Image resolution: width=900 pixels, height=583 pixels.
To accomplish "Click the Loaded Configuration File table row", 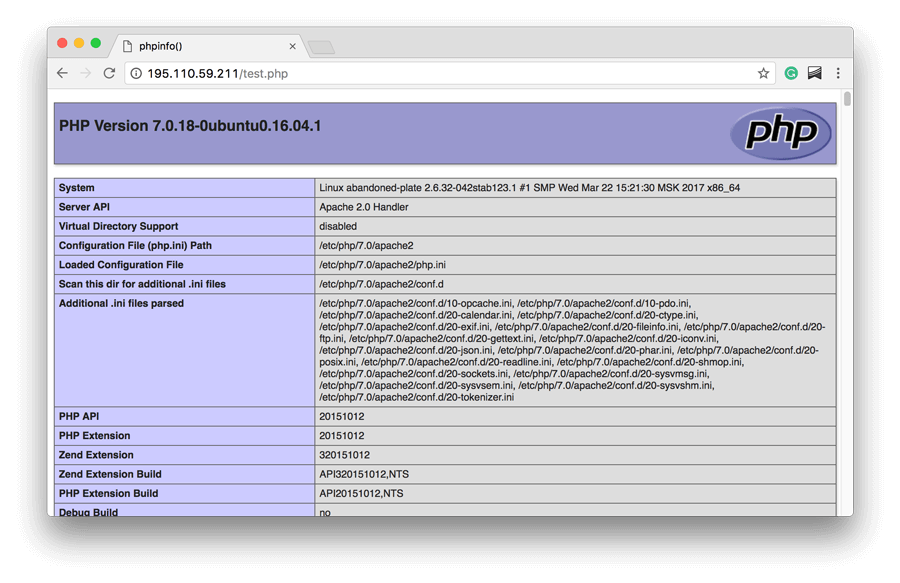I will [x=120, y=264].
